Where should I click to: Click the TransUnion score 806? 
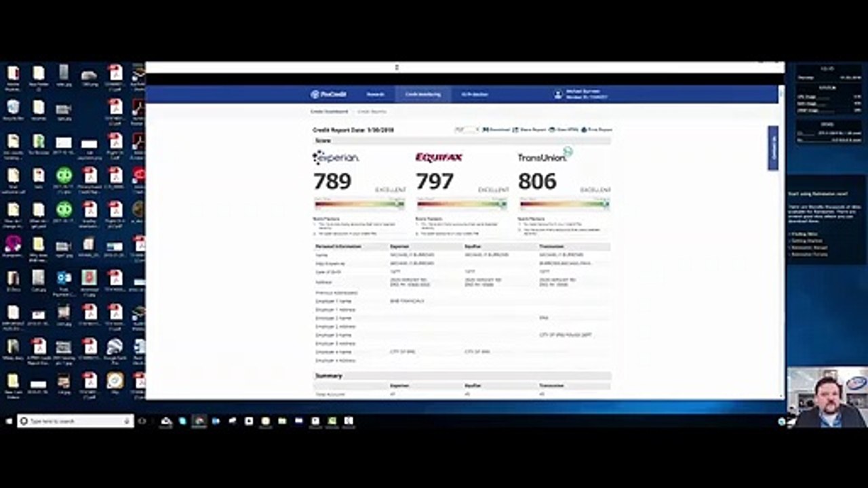coord(537,181)
